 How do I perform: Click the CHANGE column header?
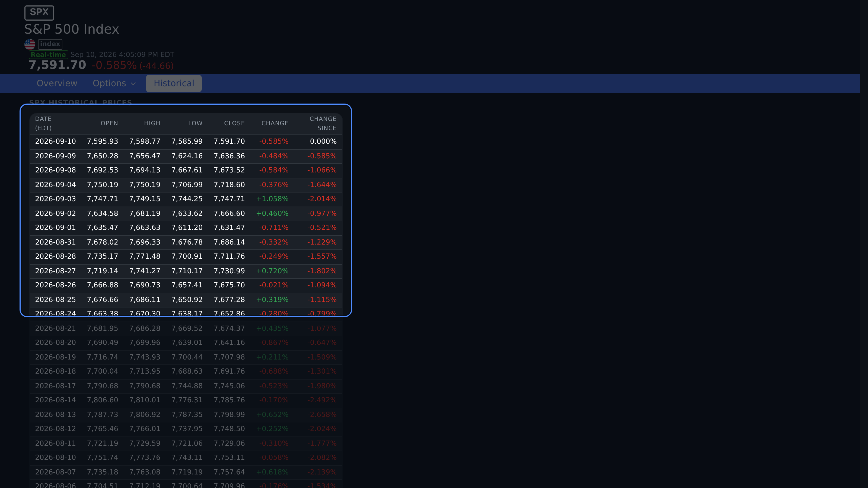click(x=275, y=123)
